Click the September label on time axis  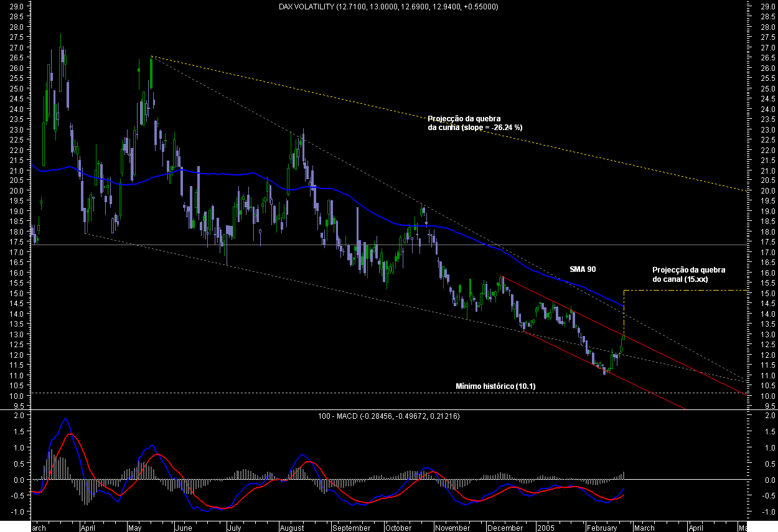pos(352,528)
